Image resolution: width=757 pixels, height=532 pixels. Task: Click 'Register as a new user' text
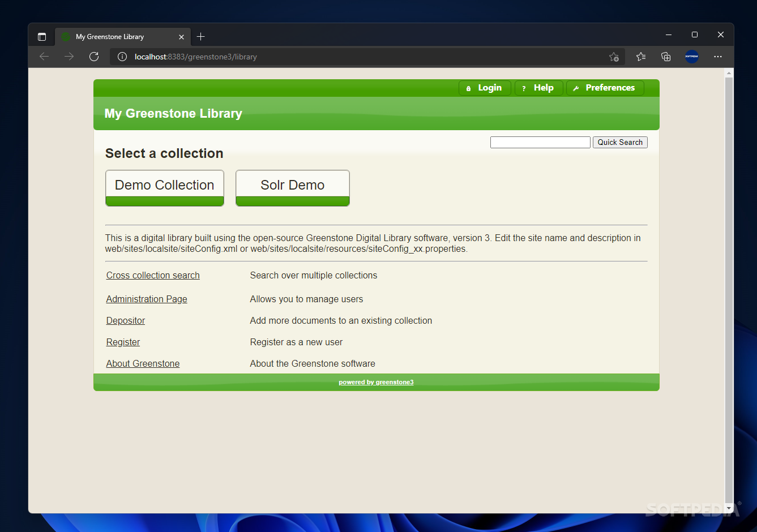tap(296, 342)
